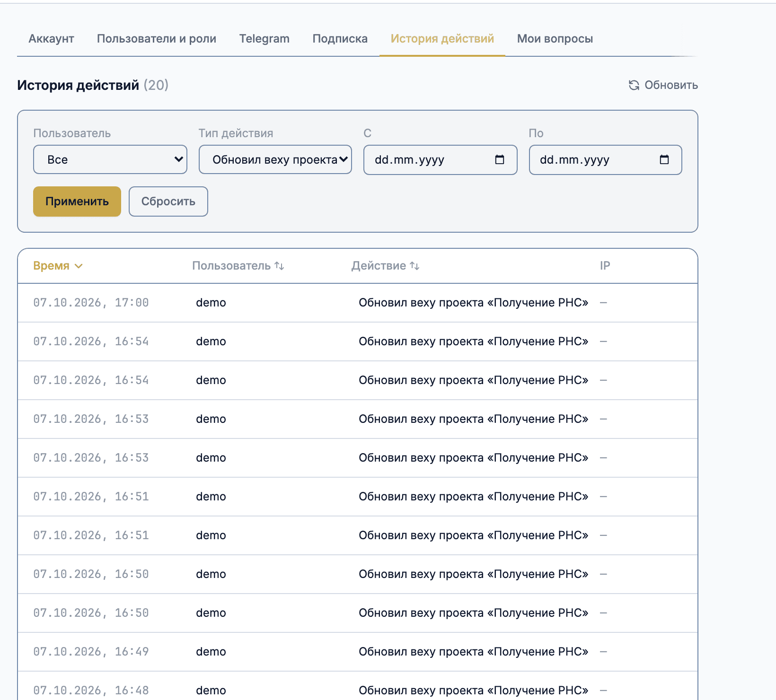Click demo user in the 17:00 row

tap(211, 303)
